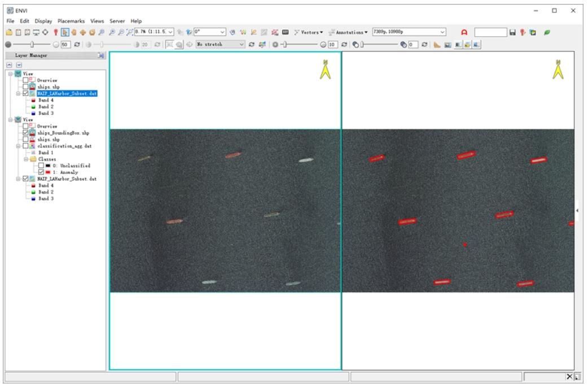Open the Region of Interest tool icon

click(275, 32)
